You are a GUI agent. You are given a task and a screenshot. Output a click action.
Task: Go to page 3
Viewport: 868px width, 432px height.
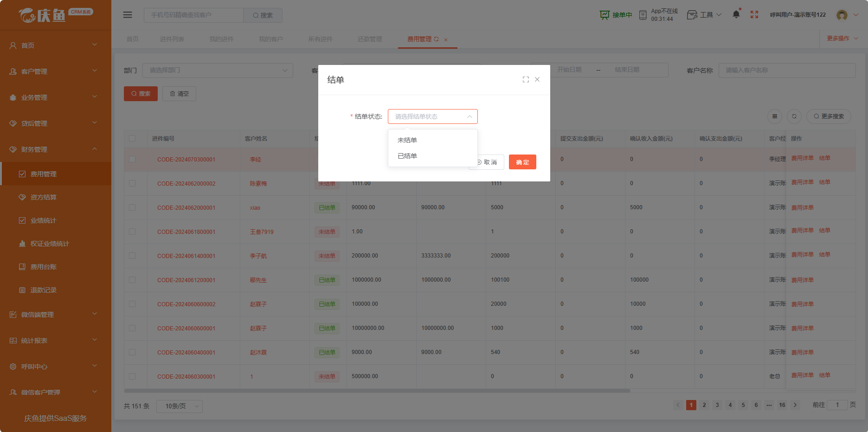coord(717,405)
